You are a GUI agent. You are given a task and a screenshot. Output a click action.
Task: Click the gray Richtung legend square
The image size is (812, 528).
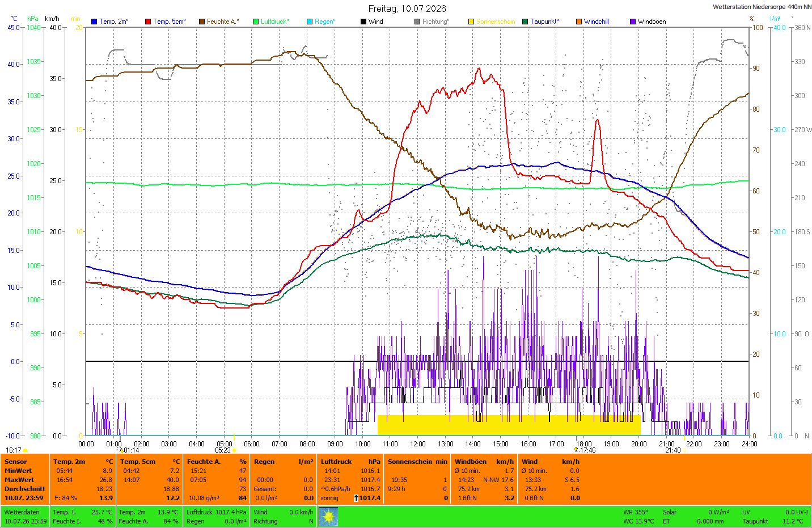[417, 22]
